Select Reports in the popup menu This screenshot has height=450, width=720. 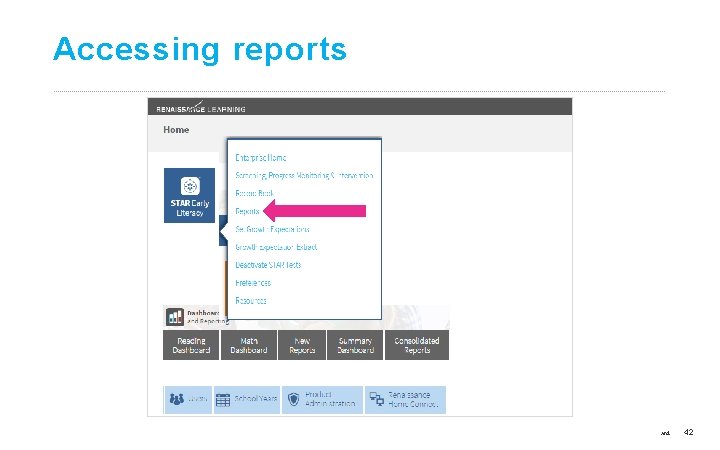247,211
